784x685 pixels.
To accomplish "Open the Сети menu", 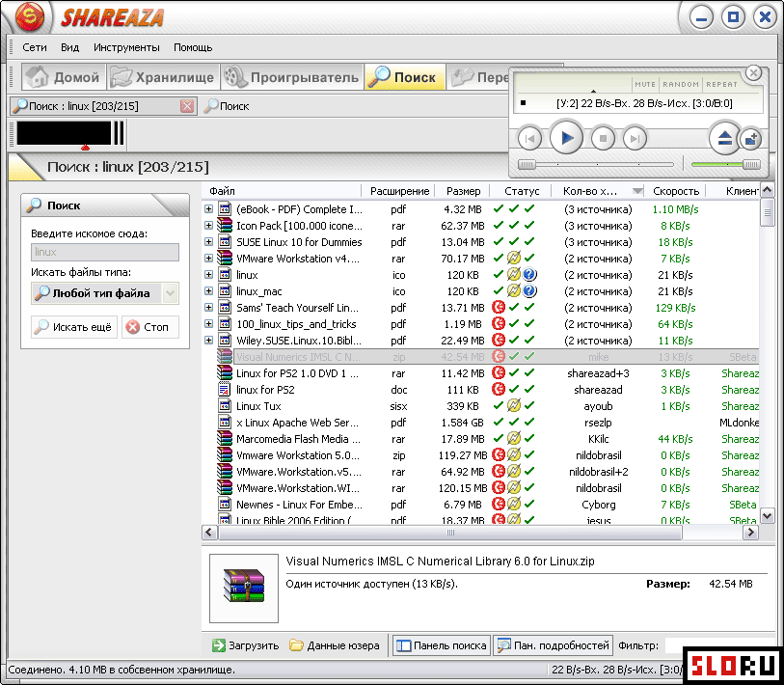I will coord(35,47).
